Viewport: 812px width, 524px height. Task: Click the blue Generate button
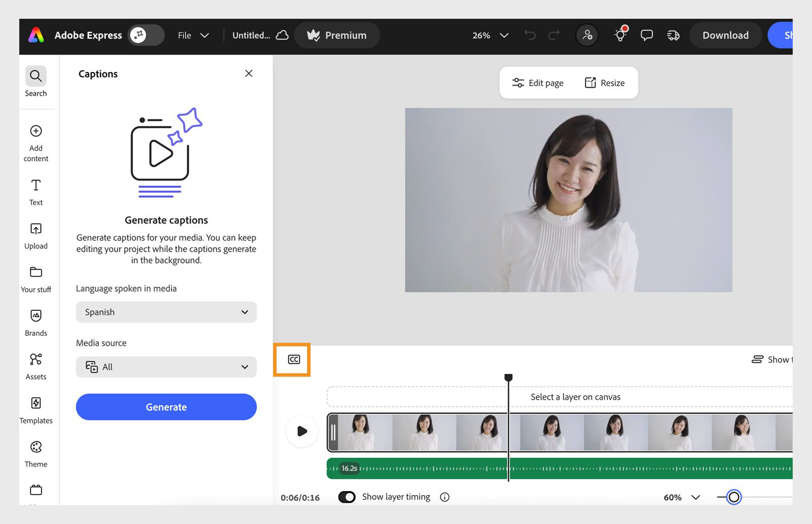pyautogui.click(x=166, y=407)
